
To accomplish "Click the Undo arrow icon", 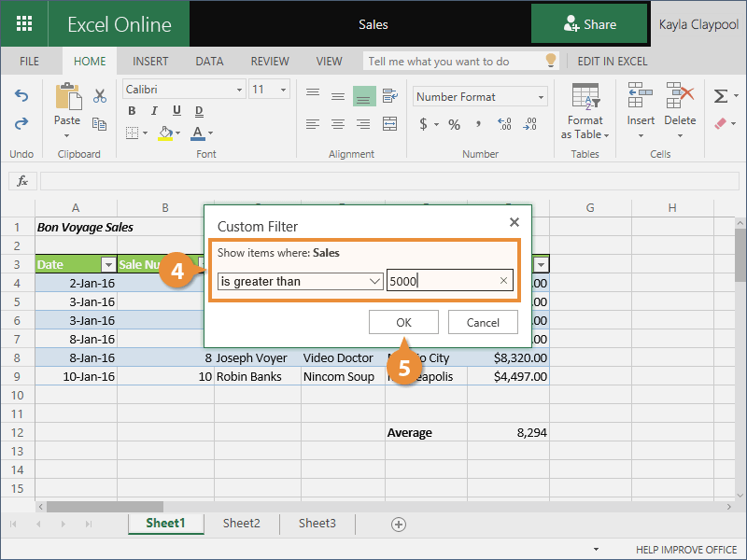I will pyautogui.click(x=21, y=96).
